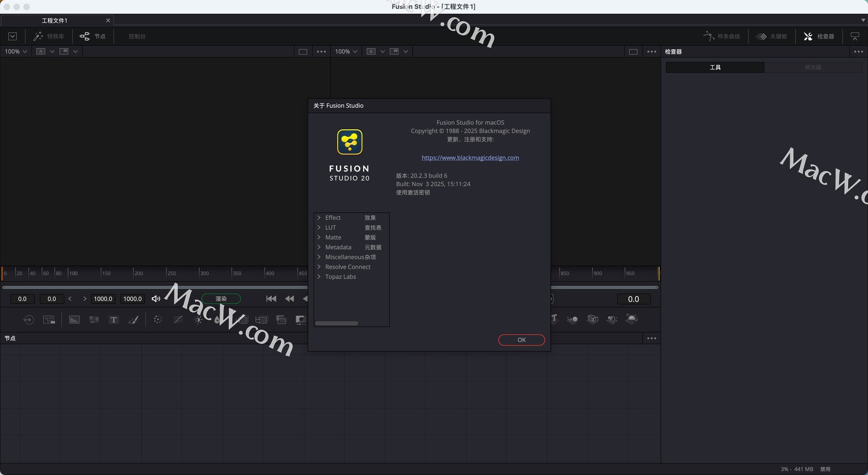Click the horizontal scrollbar in plugin list

(336, 323)
